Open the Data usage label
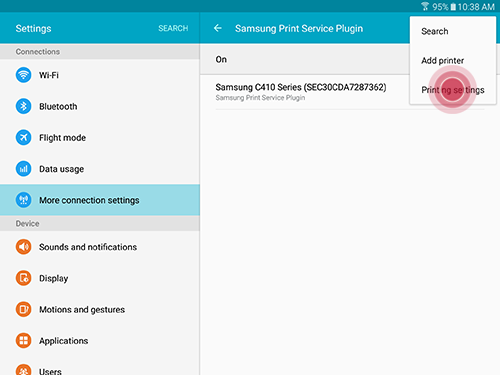Image resolution: width=500 pixels, height=375 pixels. [61, 169]
